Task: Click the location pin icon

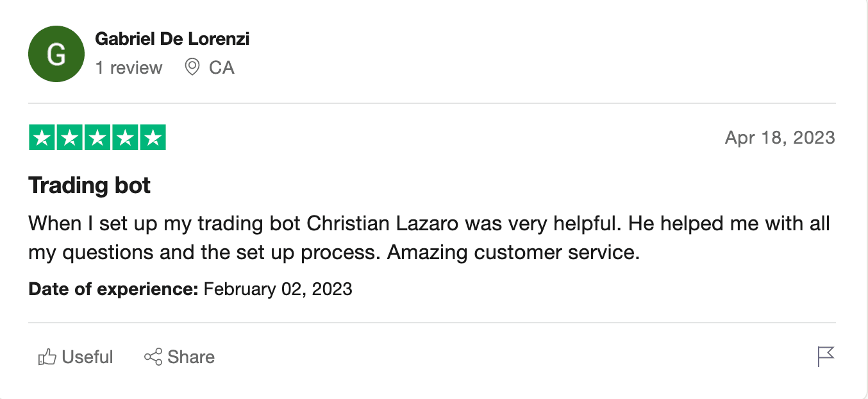Action: [192, 67]
